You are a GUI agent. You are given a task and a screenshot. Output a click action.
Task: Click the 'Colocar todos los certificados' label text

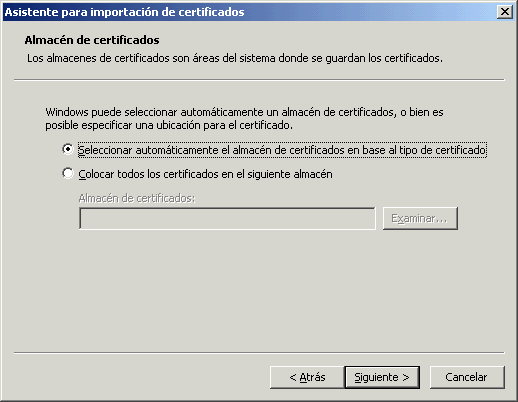coord(205,174)
